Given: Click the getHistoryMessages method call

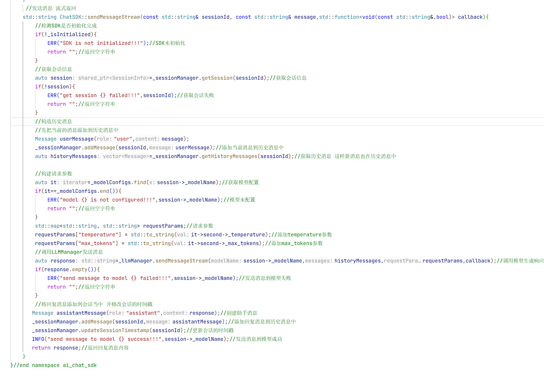Looking at the screenshot, I should click(x=229, y=156).
